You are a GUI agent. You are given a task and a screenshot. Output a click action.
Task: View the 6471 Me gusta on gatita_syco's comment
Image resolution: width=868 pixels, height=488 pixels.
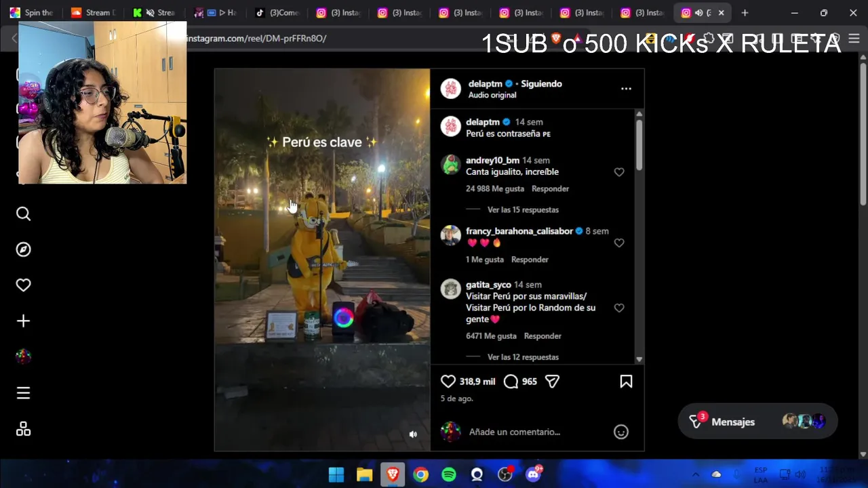coord(491,335)
